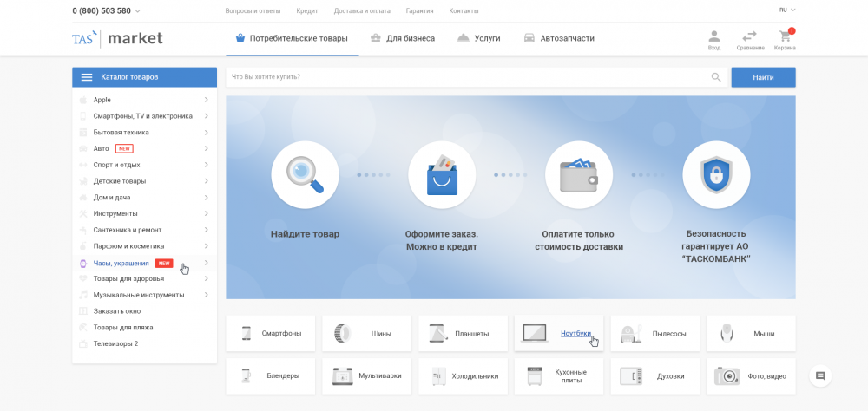The height and width of the screenshot is (411, 868).
Task: Expand the Apple category arrow
Action: [x=206, y=100]
